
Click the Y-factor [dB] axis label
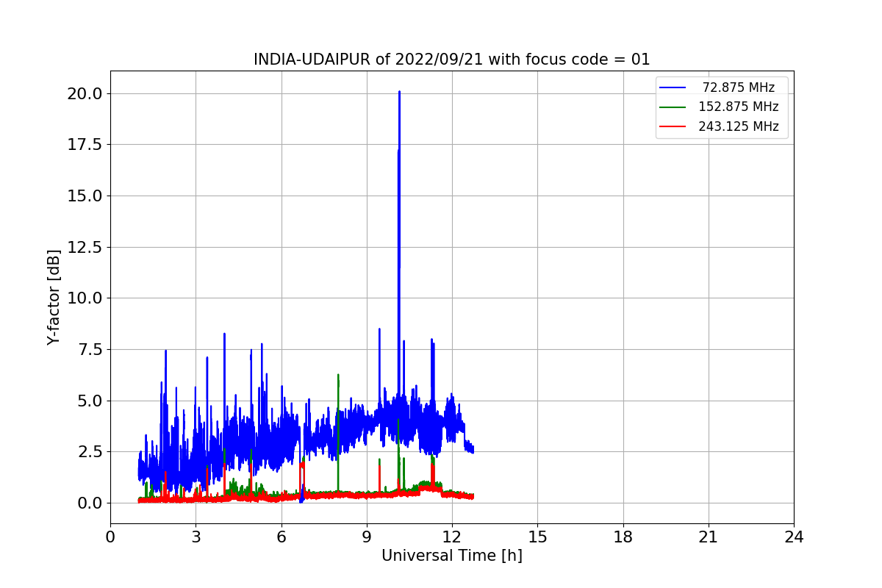[x=53, y=297]
